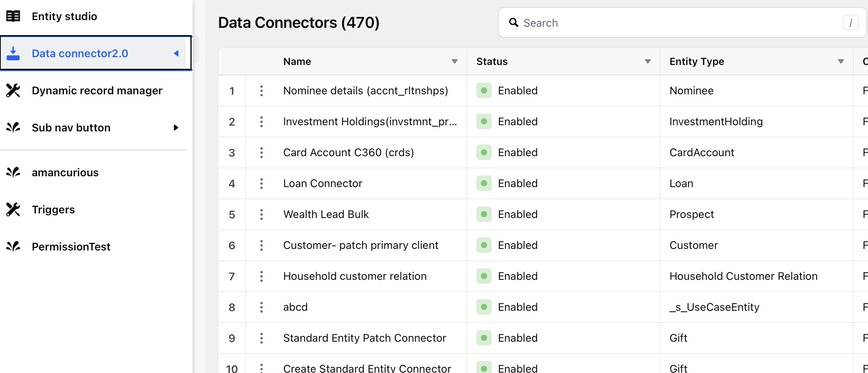Open three-dot menu for Wealth Lead Bulk
This screenshot has height=373, width=868.
262,214
